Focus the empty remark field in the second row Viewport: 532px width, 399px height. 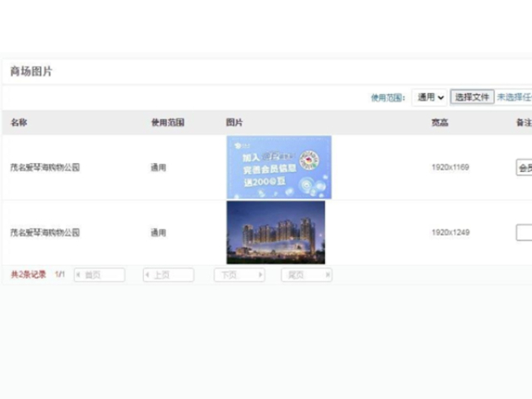[x=524, y=233]
